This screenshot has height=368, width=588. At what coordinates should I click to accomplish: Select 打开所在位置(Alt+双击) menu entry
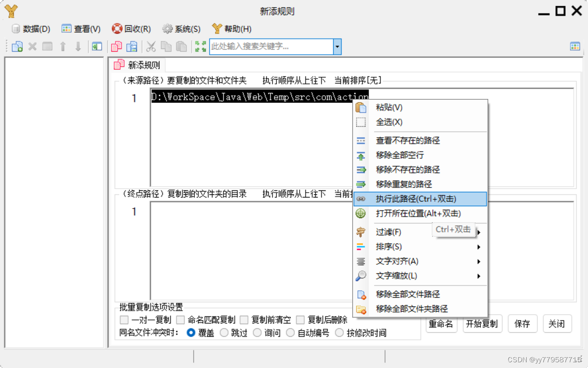tap(420, 213)
